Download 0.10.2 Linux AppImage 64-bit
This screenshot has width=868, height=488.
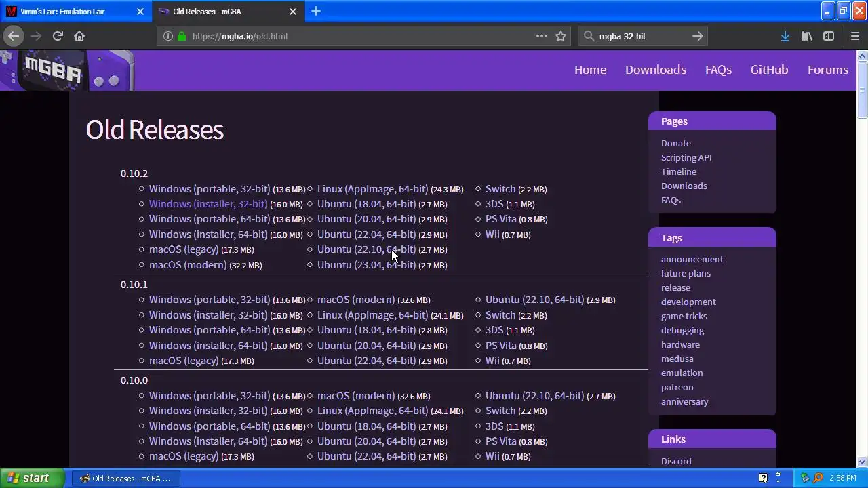click(x=372, y=189)
